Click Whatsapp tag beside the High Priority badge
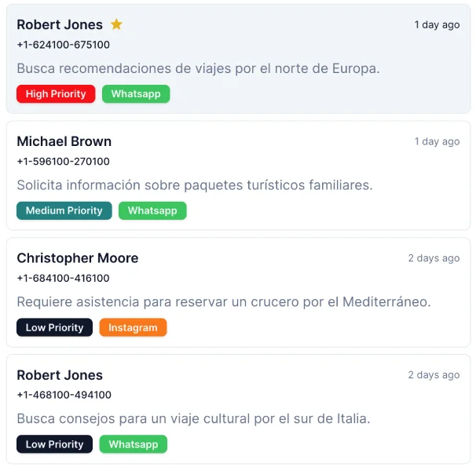The image size is (476, 467). (x=136, y=94)
